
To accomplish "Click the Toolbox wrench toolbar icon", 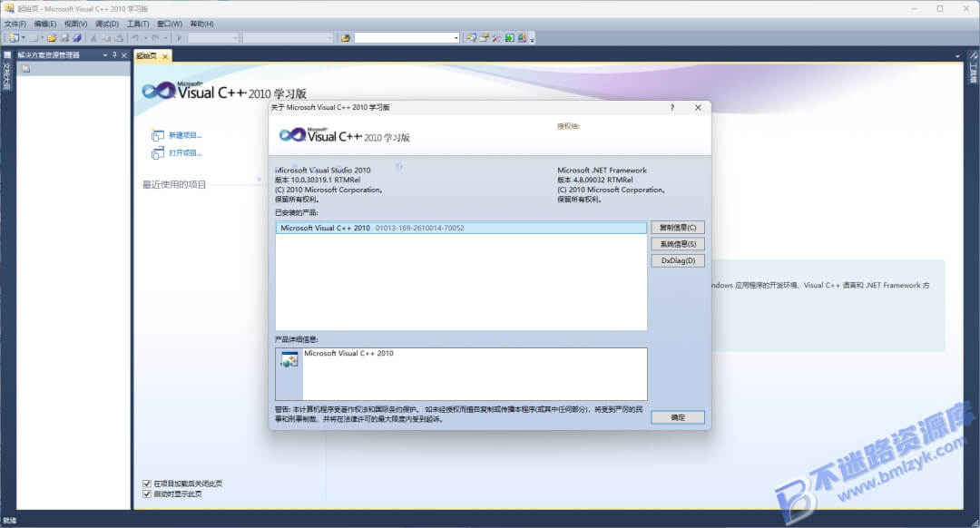I will pyautogui.click(x=497, y=38).
